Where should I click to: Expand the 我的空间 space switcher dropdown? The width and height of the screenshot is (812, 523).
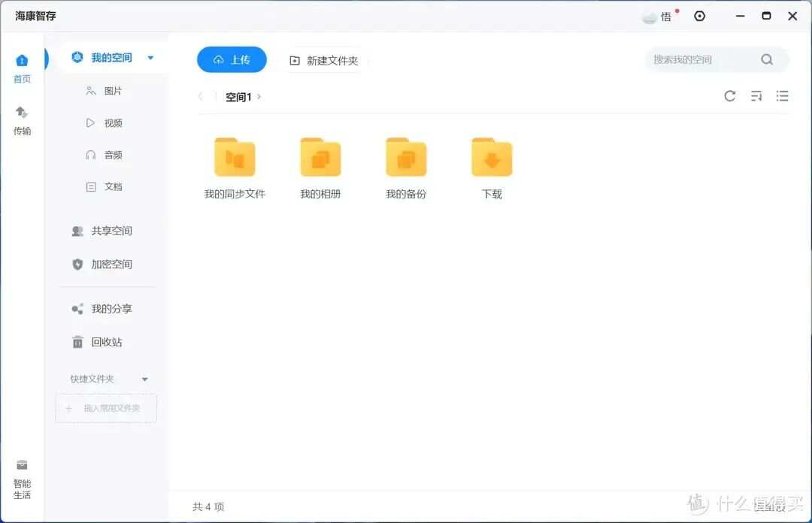150,56
